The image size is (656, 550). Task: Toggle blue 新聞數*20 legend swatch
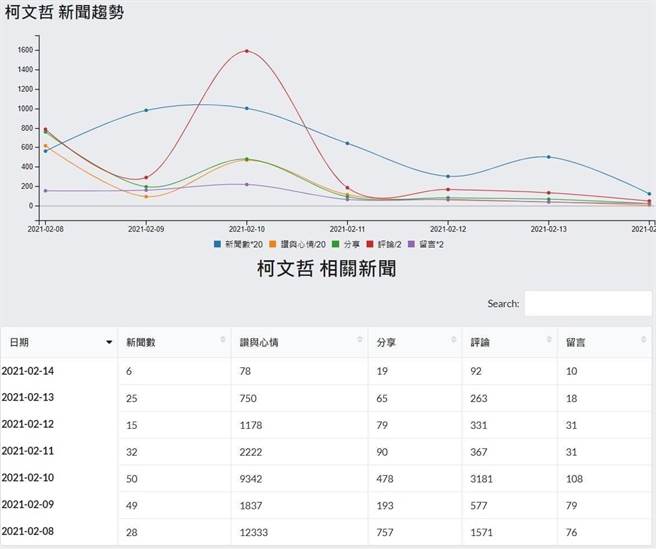tap(217, 244)
